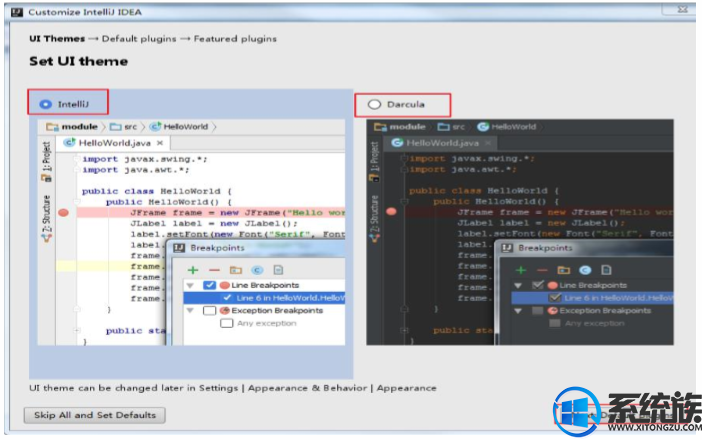Click Structure tool tab in light preview
The image size is (702, 440).
47,219
